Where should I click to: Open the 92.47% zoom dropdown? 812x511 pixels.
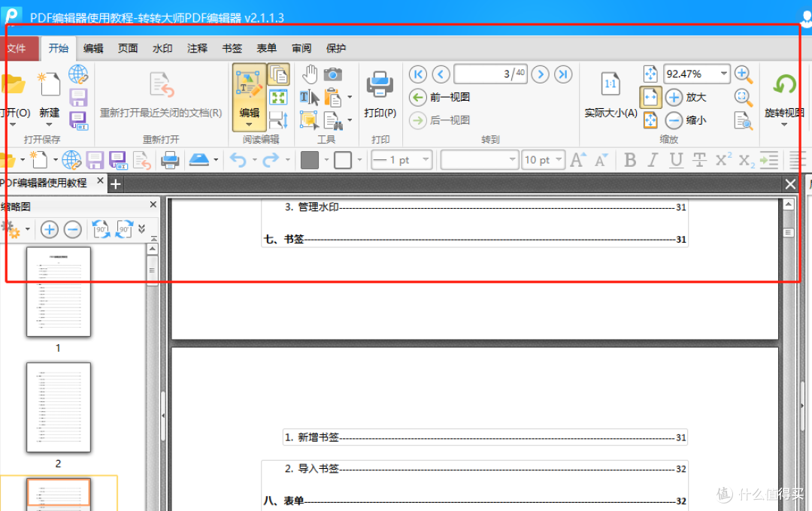[723, 74]
